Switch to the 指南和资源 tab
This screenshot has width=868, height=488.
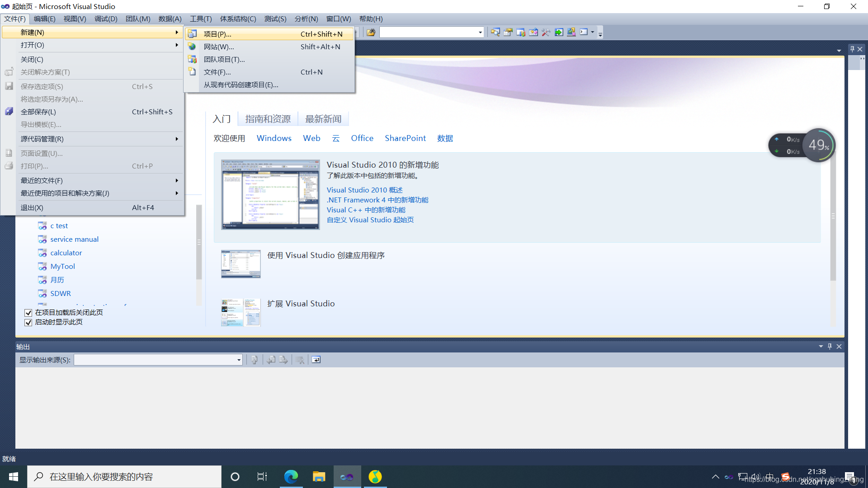268,119
